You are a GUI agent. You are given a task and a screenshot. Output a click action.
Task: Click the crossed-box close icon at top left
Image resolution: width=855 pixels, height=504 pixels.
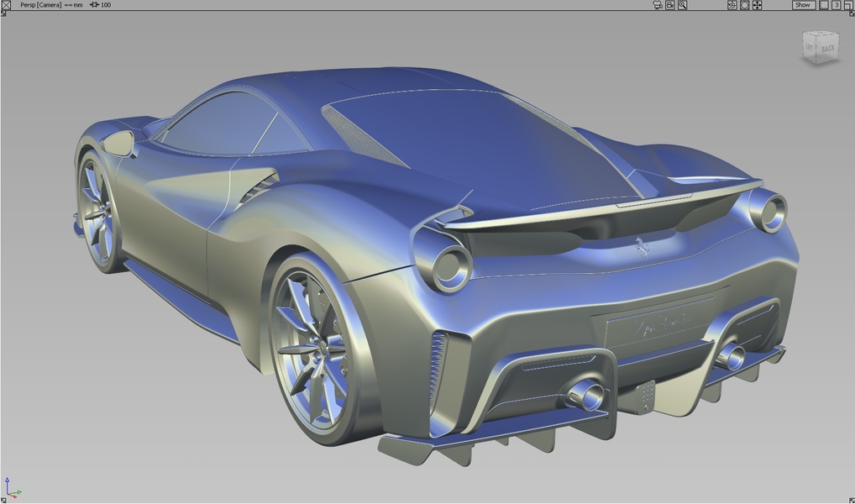point(6,5)
